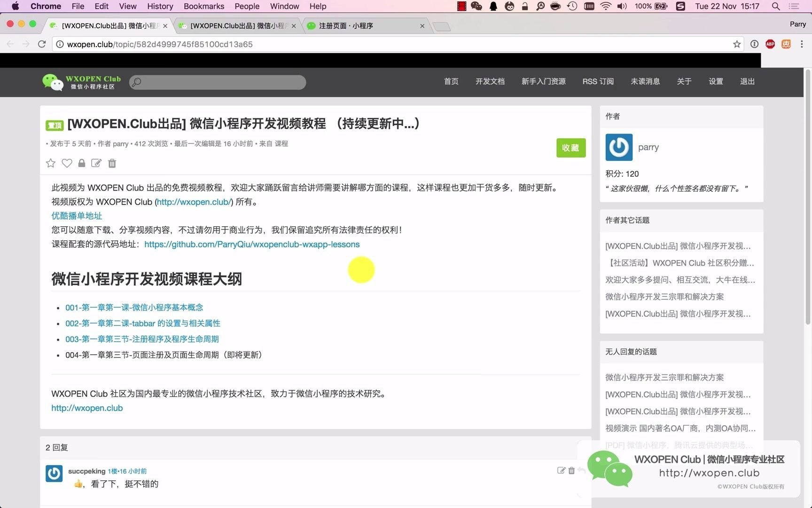Click succpeking's avatar in the replies
The height and width of the screenshot is (508, 812).
point(54,473)
